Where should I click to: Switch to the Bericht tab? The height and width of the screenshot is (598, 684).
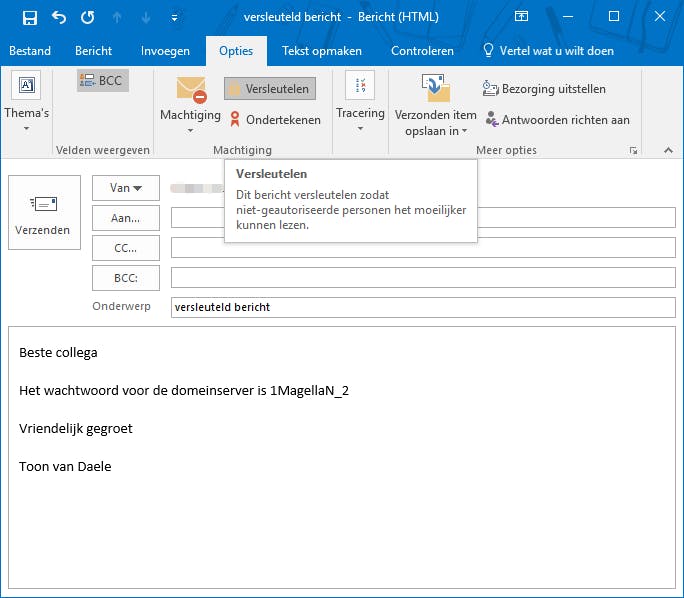click(x=93, y=51)
